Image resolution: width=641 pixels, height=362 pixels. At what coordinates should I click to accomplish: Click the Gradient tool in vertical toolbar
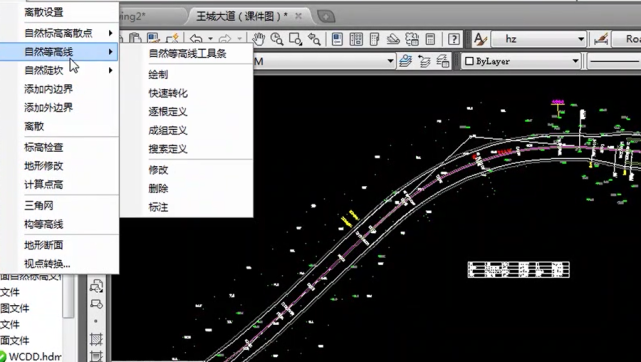96,356
